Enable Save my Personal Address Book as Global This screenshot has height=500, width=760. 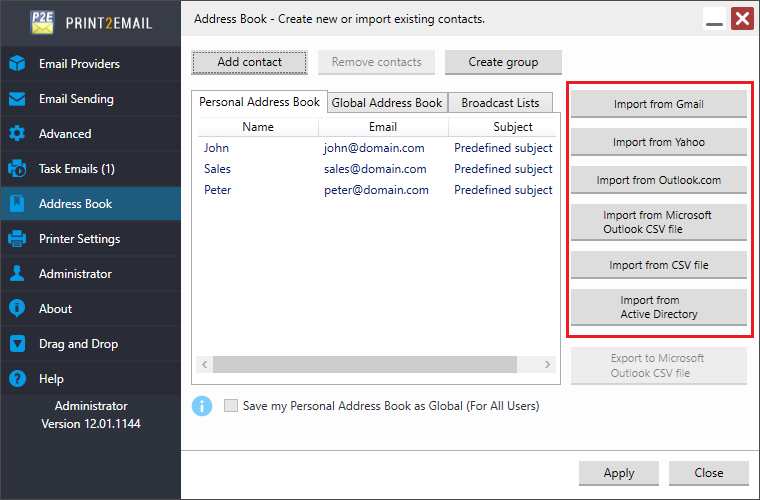[231, 406]
